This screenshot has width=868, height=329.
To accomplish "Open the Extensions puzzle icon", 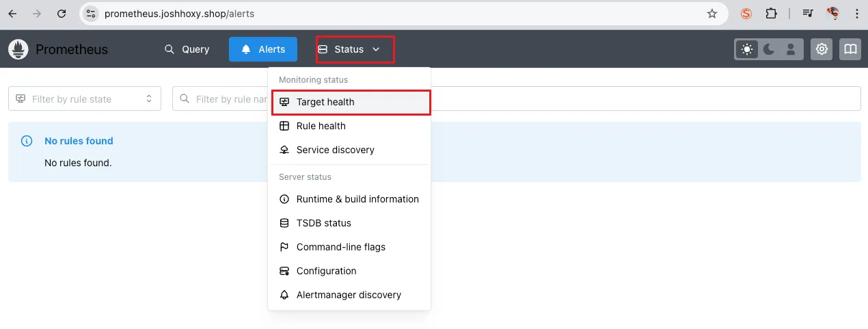I will (771, 14).
